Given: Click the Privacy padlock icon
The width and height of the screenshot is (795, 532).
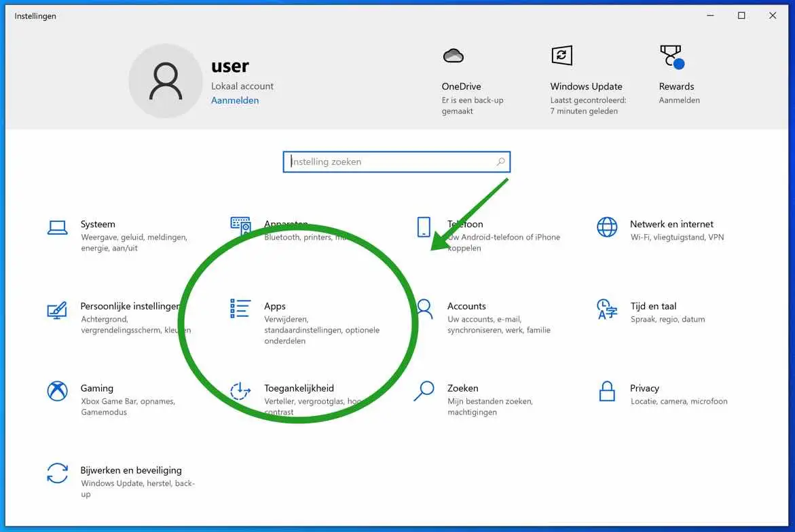Looking at the screenshot, I should click(x=607, y=392).
